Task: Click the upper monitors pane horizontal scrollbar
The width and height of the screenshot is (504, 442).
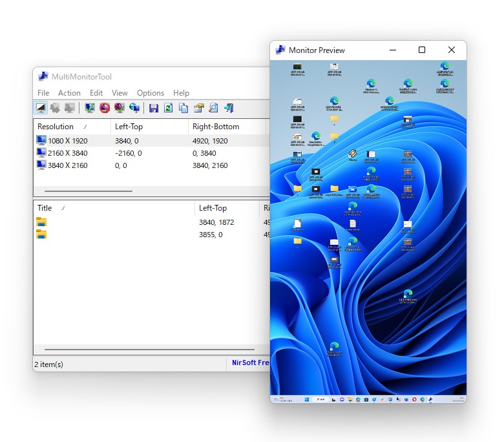Action: point(89,191)
